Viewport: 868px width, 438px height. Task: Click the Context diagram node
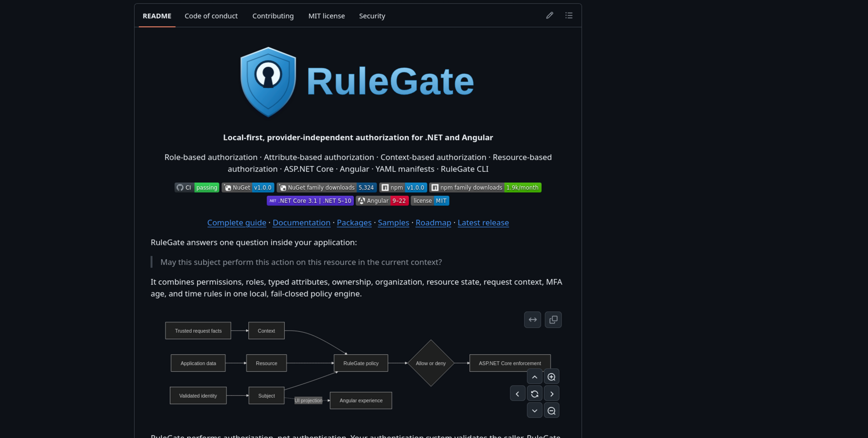click(x=266, y=331)
